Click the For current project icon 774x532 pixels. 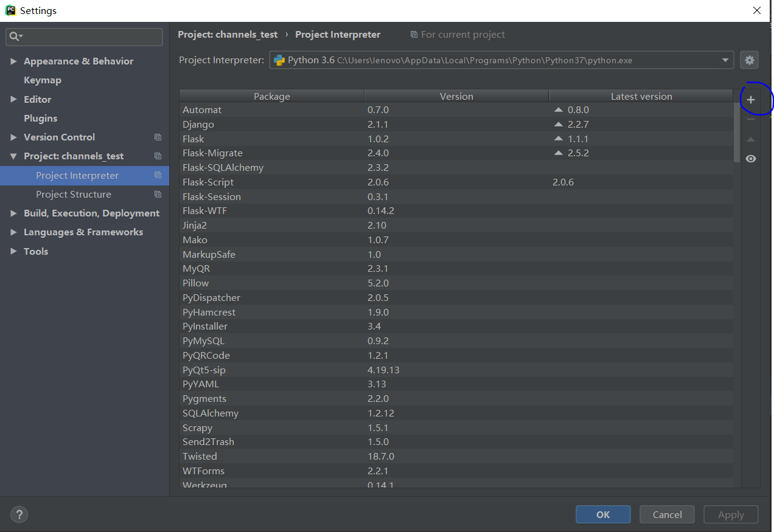(414, 35)
